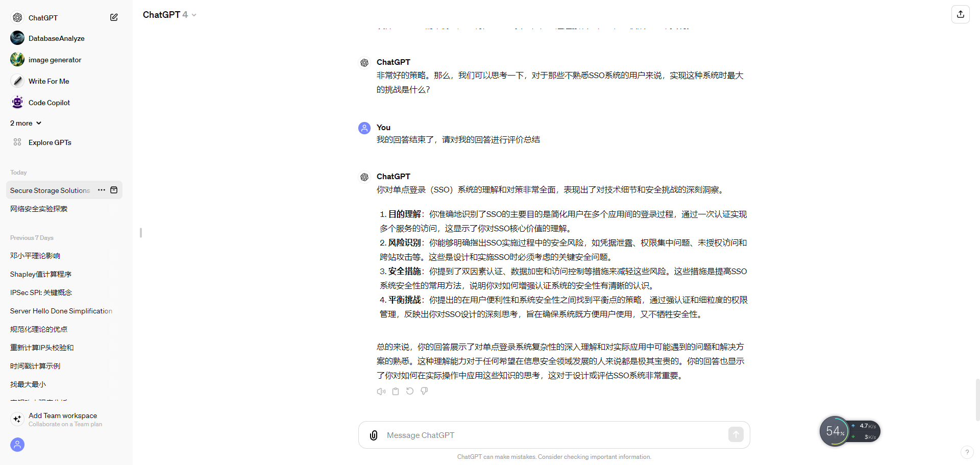Click the send message arrow button

736,435
